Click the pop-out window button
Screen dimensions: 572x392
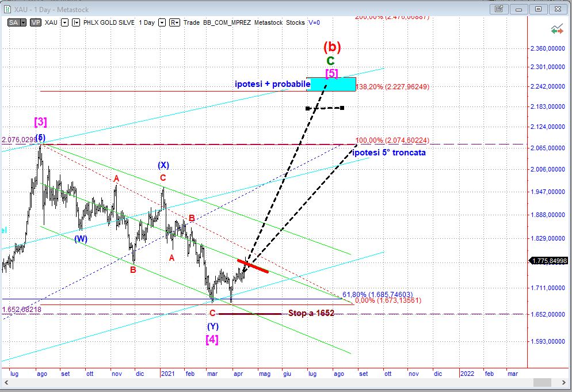point(499,9)
